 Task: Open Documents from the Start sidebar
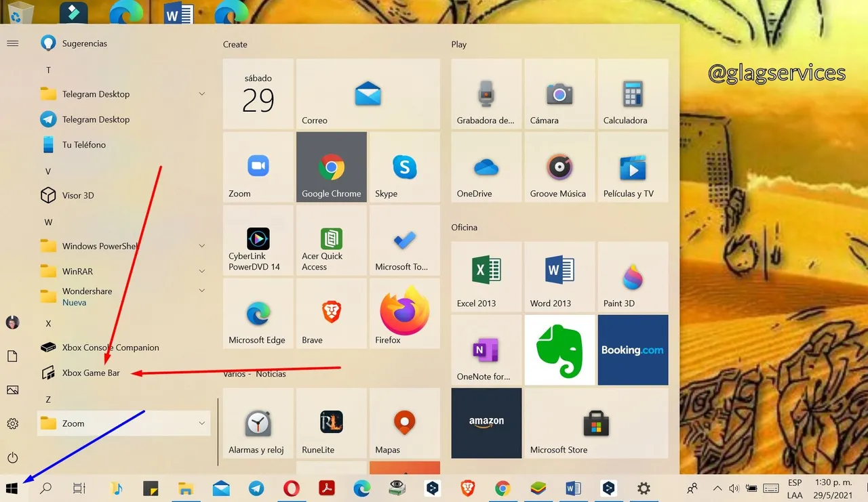pos(12,356)
